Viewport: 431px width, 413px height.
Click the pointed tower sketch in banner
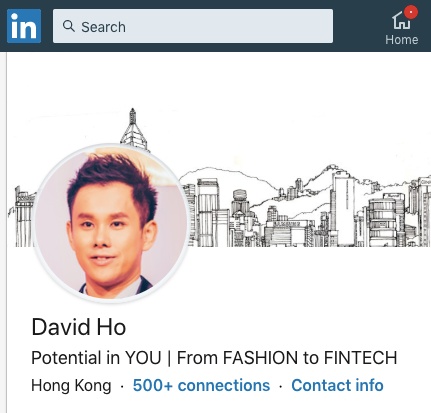point(133,128)
